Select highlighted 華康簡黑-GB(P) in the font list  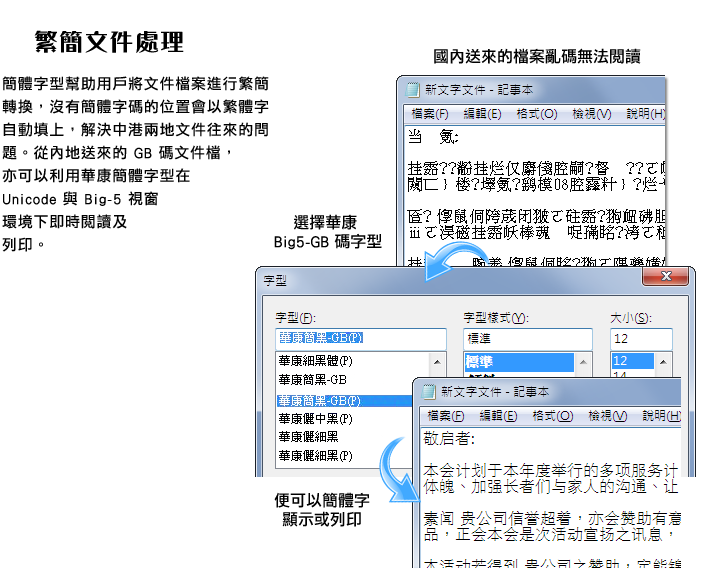click(x=344, y=400)
